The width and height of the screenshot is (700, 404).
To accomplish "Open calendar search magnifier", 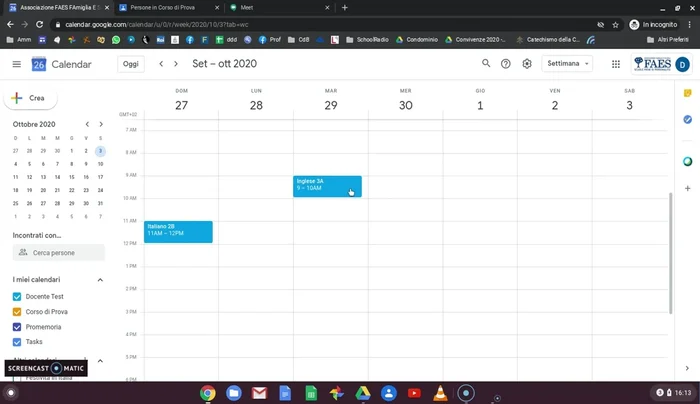I will coord(486,63).
